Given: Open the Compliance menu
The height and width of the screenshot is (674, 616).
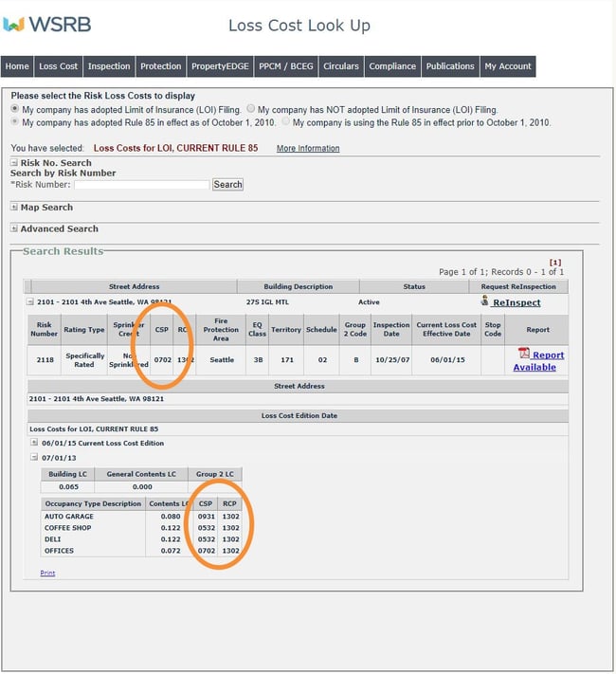Looking at the screenshot, I should click(x=392, y=66).
